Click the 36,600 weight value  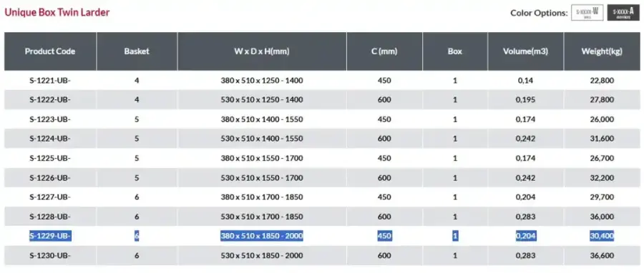pos(602,255)
